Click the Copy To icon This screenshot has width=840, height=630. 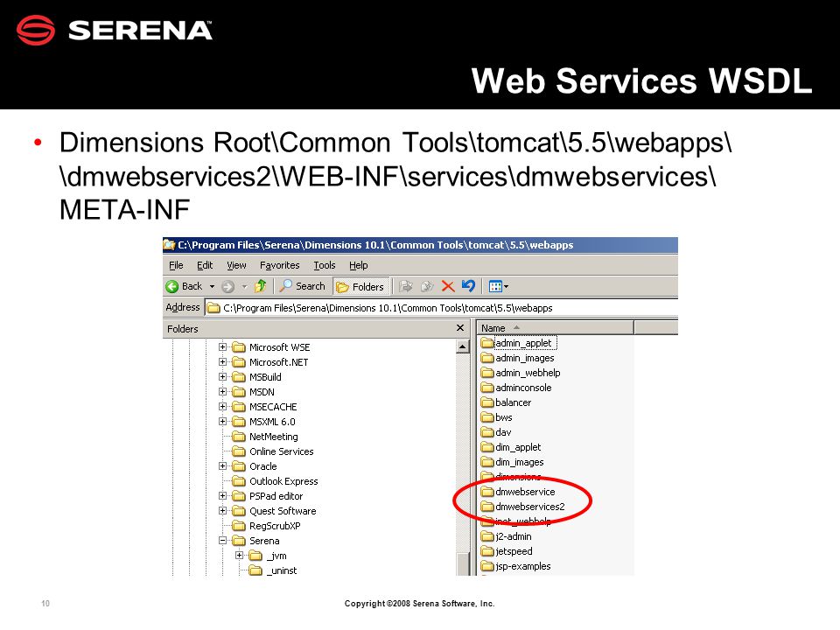click(427, 287)
